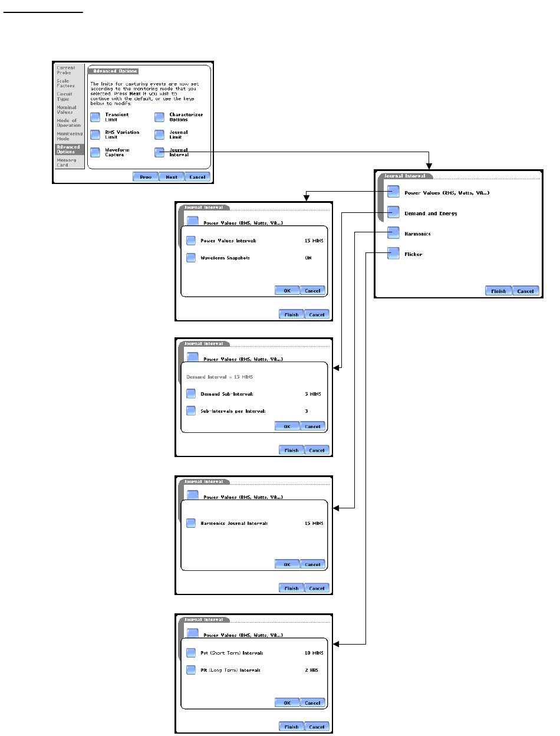Click Cancel beside OK in the Demand Sub-Interval dialog
560x736 pixels.
click(312, 426)
